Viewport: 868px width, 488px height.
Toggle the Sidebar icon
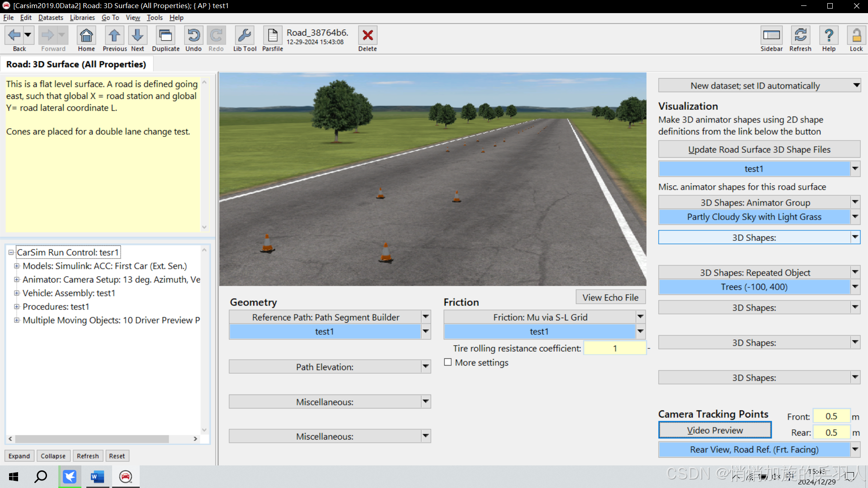tap(771, 36)
